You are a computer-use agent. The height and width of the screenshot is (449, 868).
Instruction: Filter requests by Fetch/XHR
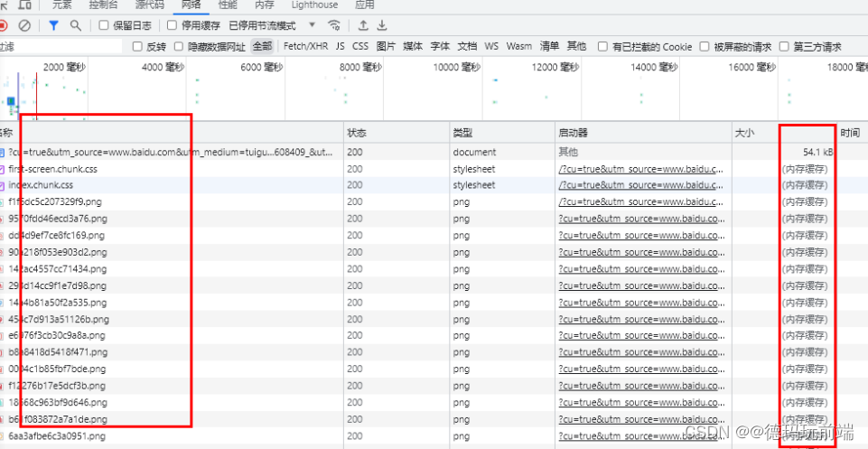pyautogui.click(x=305, y=46)
